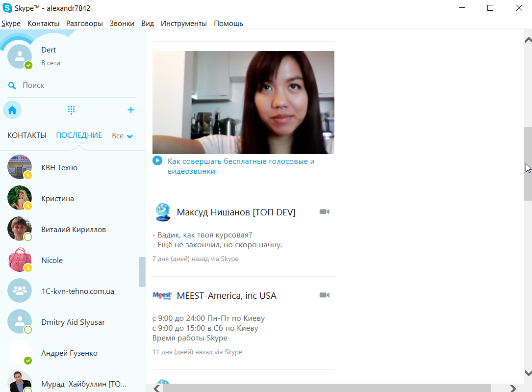Screen dimensions: 532x392
Task: Open the Home screen icon
Action: [12, 110]
